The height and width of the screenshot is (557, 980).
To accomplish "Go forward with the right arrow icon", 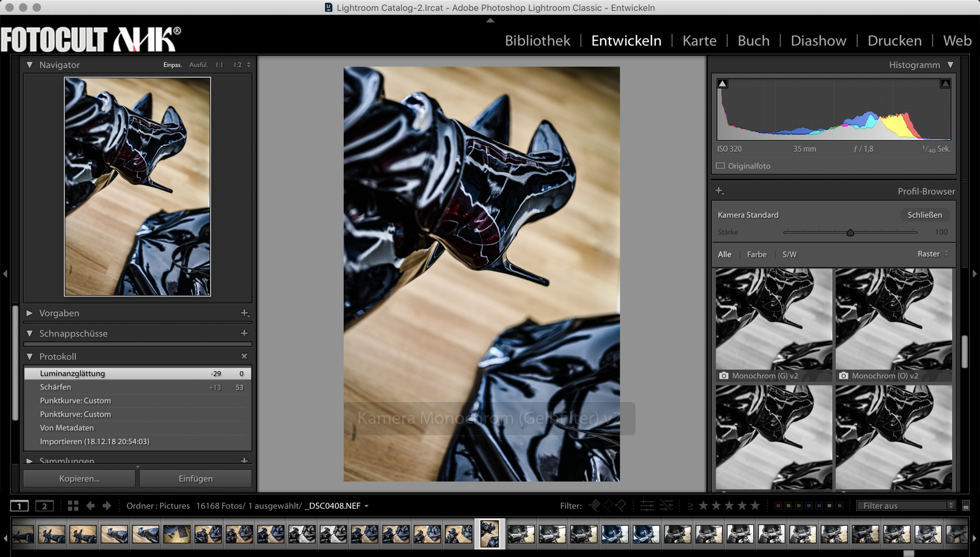I will click(107, 506).
